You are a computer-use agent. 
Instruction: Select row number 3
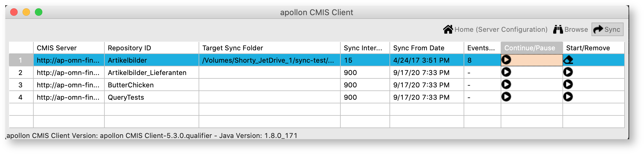pyautogui.click(x=21, y=85)
